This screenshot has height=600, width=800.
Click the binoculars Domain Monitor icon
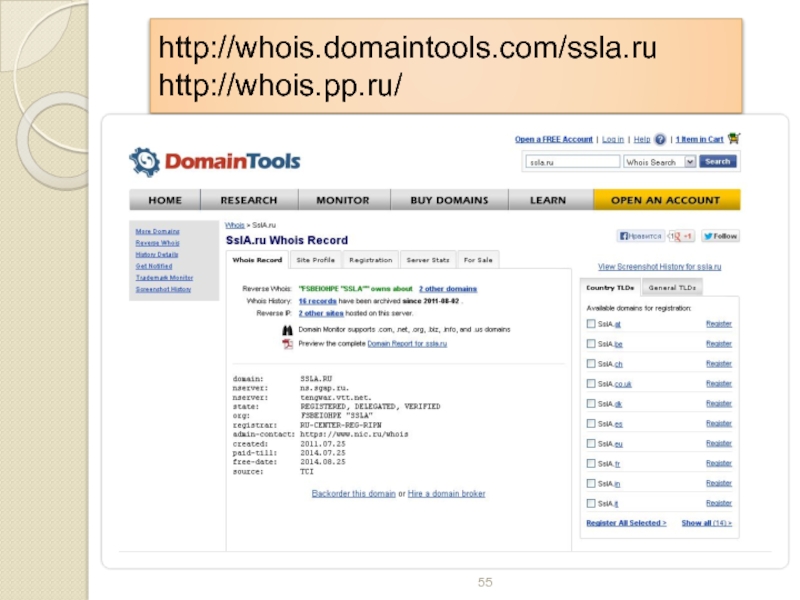pyautogui.click(x=287, y=329)
